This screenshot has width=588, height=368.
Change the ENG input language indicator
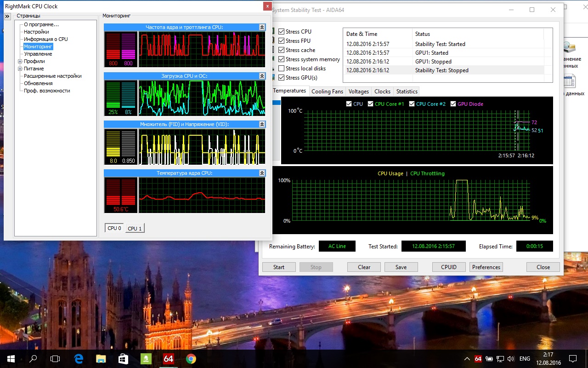click(525, 359)
